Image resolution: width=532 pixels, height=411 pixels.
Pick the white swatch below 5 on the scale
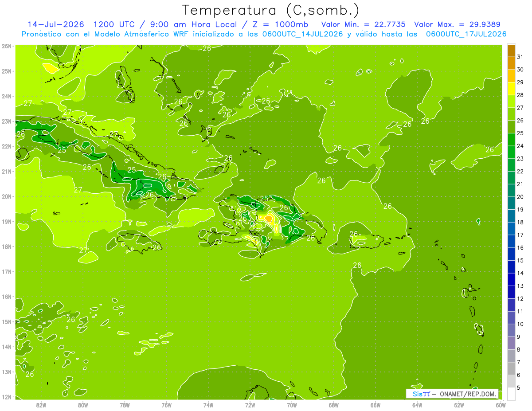click(x=511, y=394)
